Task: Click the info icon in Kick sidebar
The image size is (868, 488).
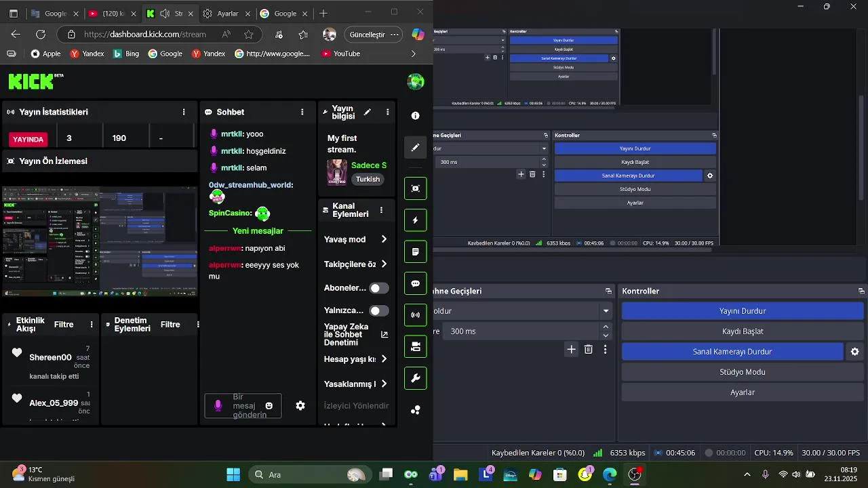Action: (x=416, y=116)
